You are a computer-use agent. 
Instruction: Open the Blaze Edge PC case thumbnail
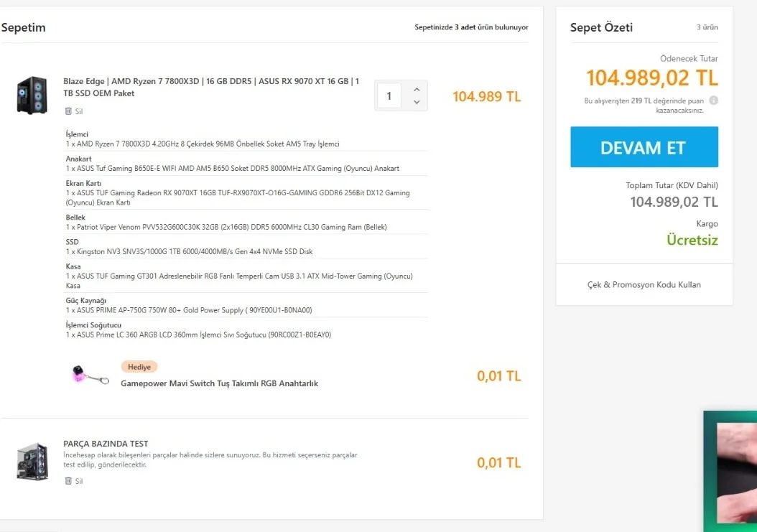pyautogui.click(x=32, y=95)
